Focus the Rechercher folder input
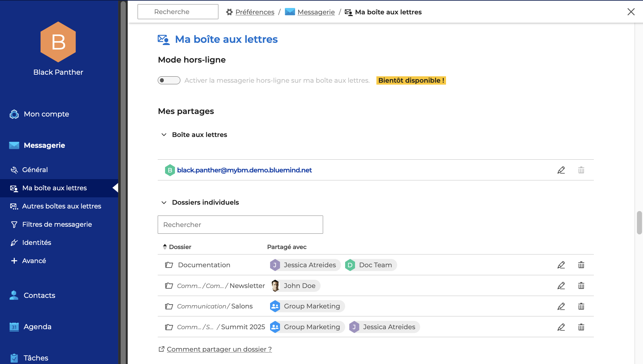The width and height of the screenshot is (643, 364). (x=240, y=225)
